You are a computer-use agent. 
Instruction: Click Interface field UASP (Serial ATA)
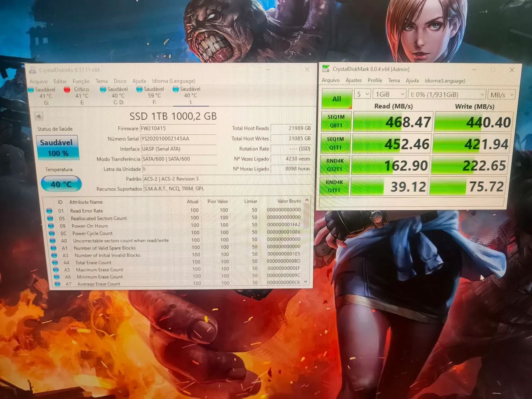[x=179, y=149]
